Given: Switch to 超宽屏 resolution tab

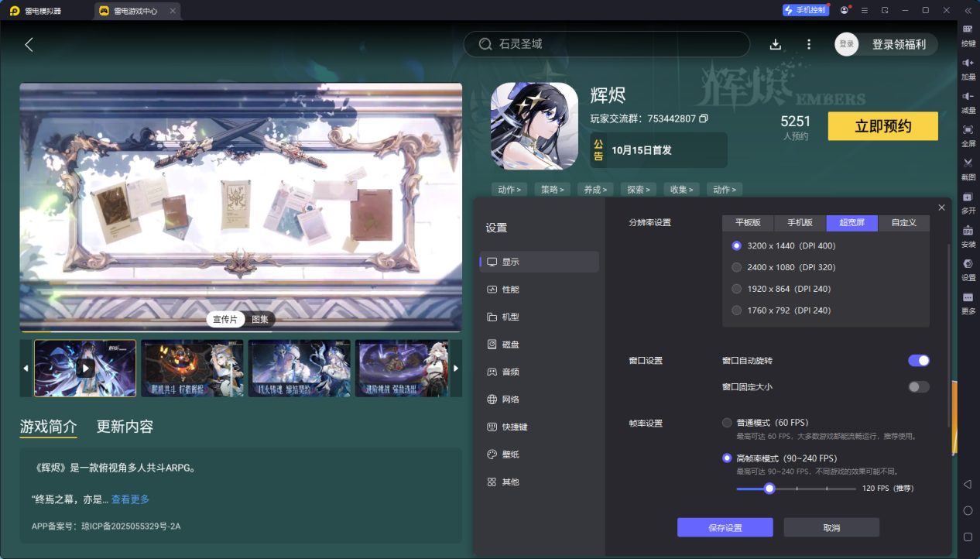Looking at the screenshot, I should (852, 223).
